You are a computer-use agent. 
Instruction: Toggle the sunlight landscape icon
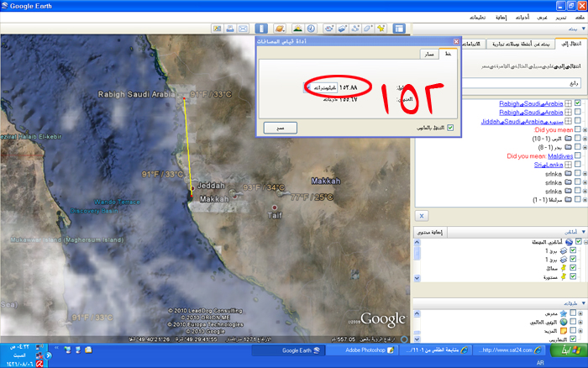[297, 29]
